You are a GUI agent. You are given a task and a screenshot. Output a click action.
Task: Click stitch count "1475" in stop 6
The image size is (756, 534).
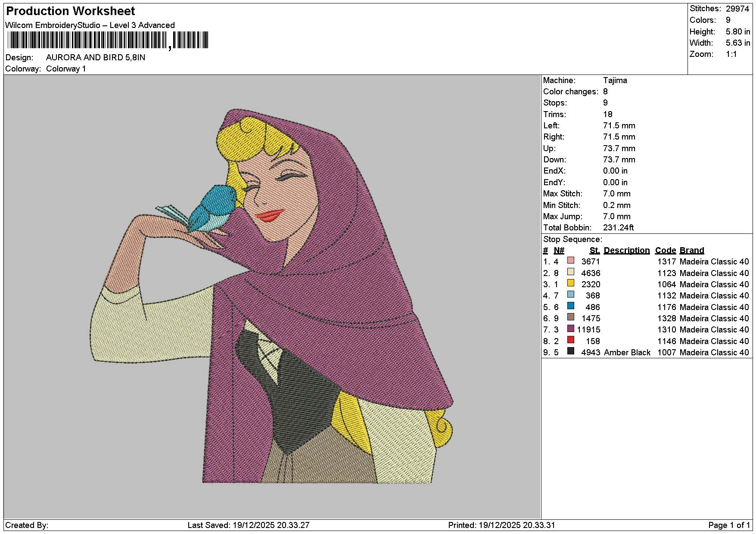point(591,319)
